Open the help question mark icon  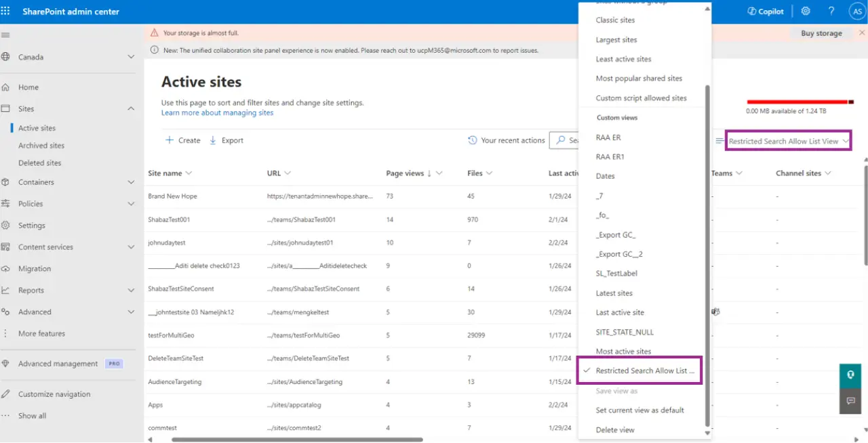[831, 12]
